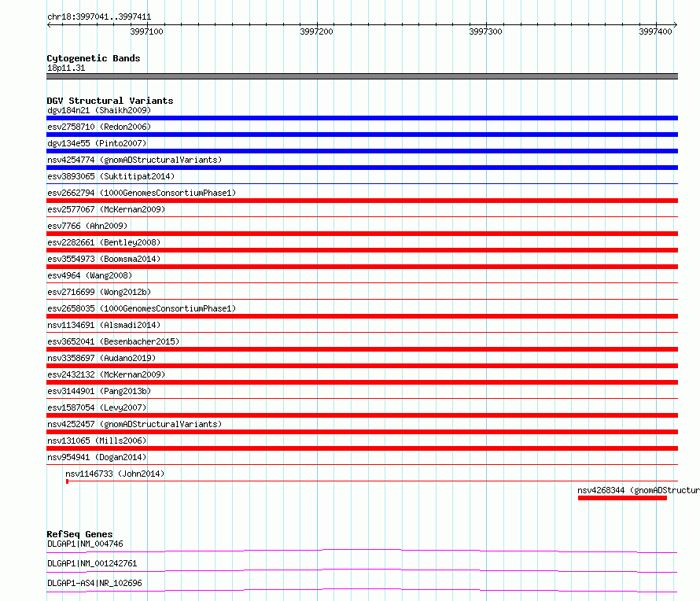
Task: Click the blue bar under dgv184n21
Action: (362, 118)
